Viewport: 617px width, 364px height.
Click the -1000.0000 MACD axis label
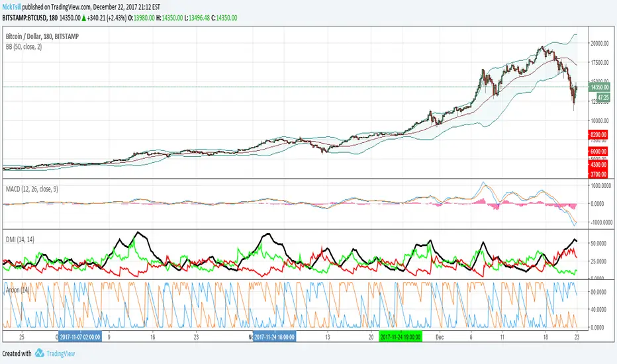[x=600, y=222]
